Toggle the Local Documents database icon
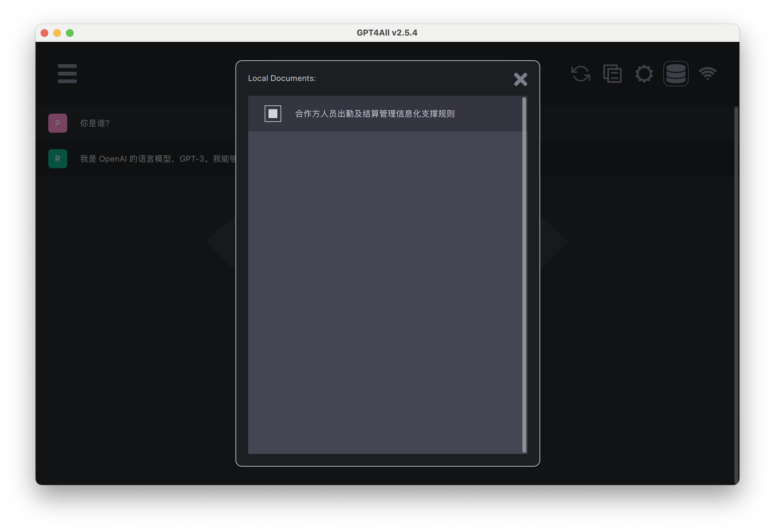Image resolution: width=775 pixels, height=532 pixels. [x=676, y=73]
